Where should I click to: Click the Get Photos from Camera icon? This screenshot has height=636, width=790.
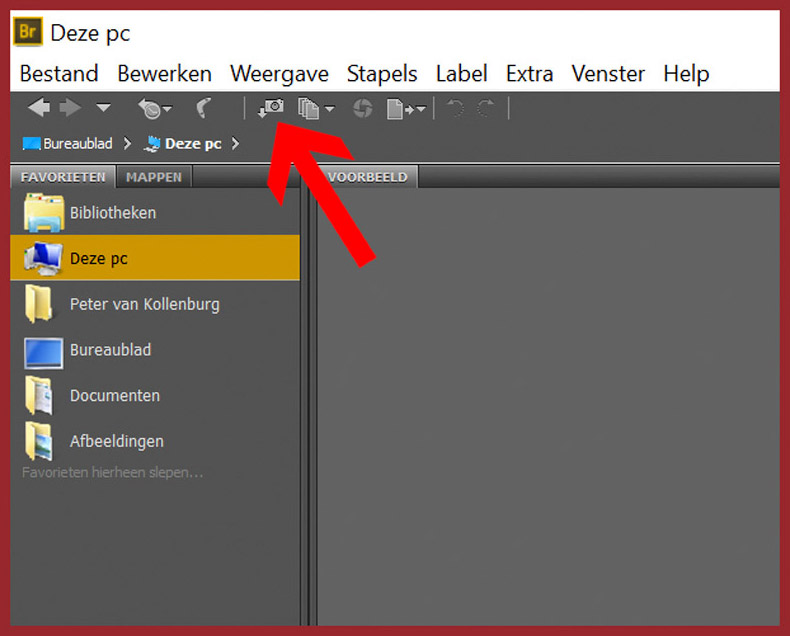pos(271,108)
